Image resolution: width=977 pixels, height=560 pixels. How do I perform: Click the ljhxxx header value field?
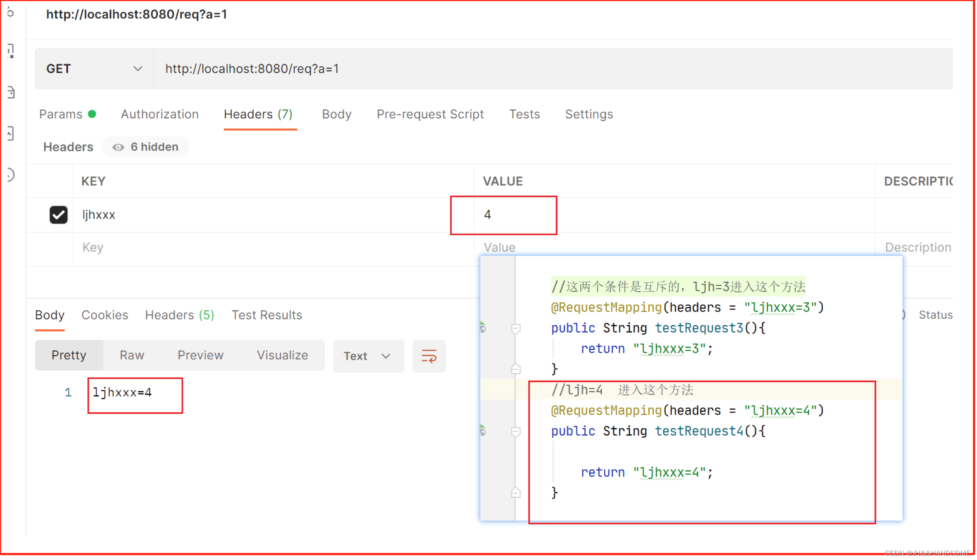[502, 215]
